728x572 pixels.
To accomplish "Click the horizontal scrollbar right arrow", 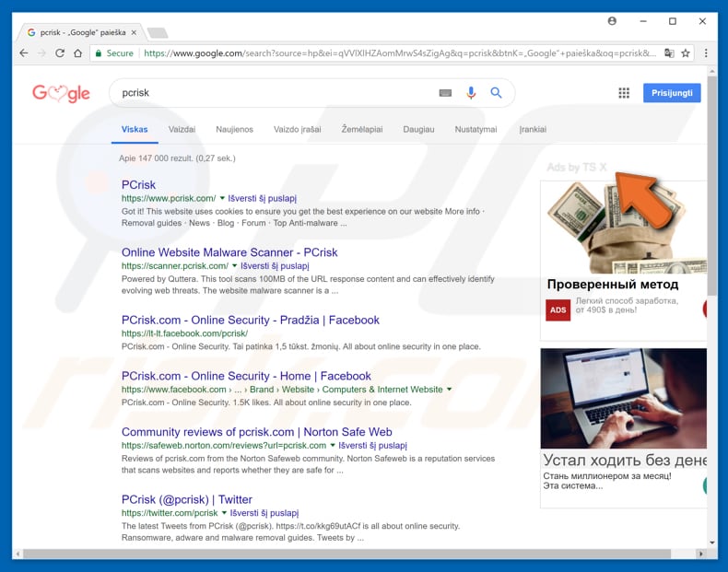I will point(701,554).
